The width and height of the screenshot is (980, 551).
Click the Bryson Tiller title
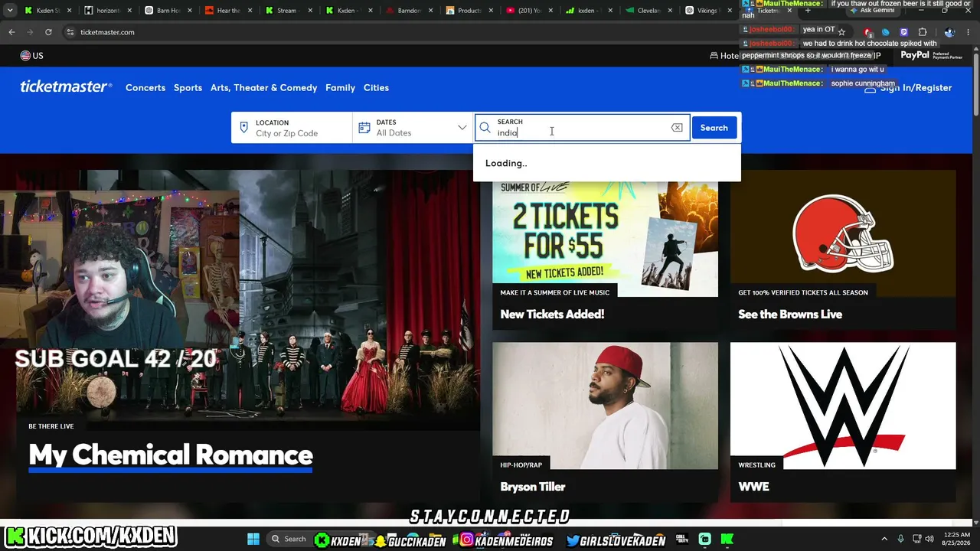point(533,487)
